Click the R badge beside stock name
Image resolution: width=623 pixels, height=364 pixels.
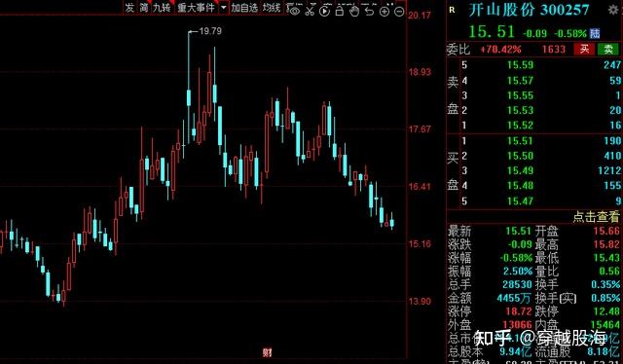pyautogui.click(x=452, y=10)
